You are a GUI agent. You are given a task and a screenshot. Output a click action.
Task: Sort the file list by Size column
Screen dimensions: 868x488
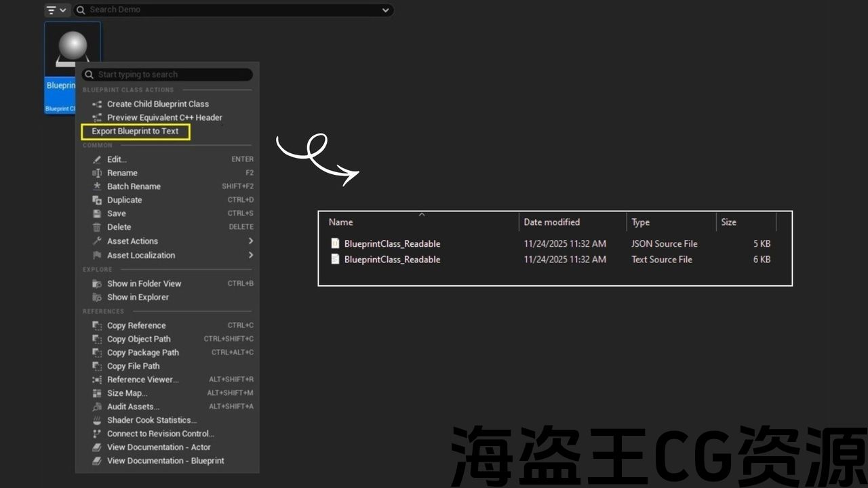(x=728, y=222)
